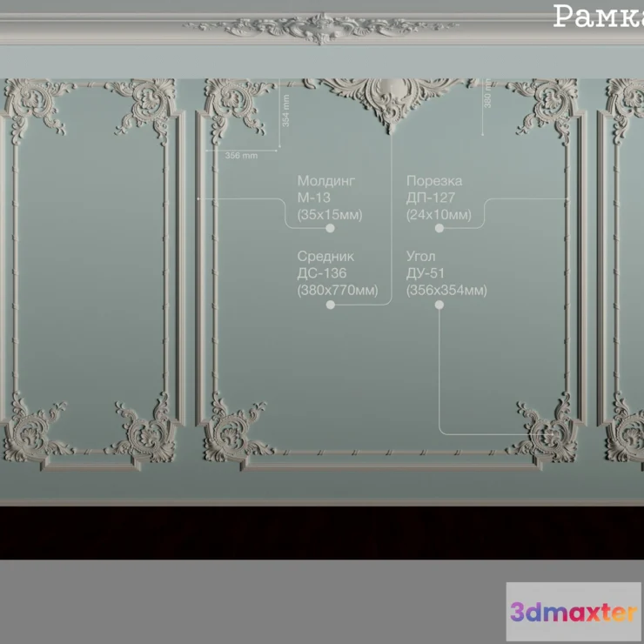Click the '(24x10мм)' dimension text
Viewport: 644px width, 644px height.
tap(439, 215)
